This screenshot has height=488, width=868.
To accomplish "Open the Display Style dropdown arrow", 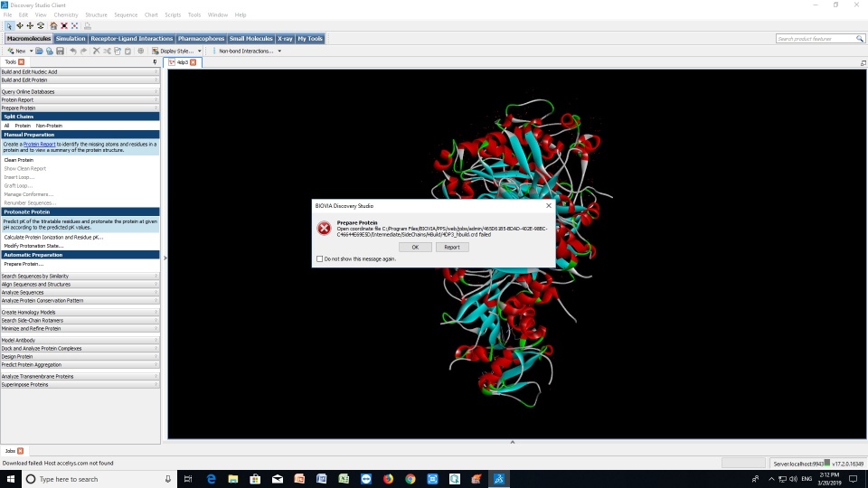I will tap(200, 51).
